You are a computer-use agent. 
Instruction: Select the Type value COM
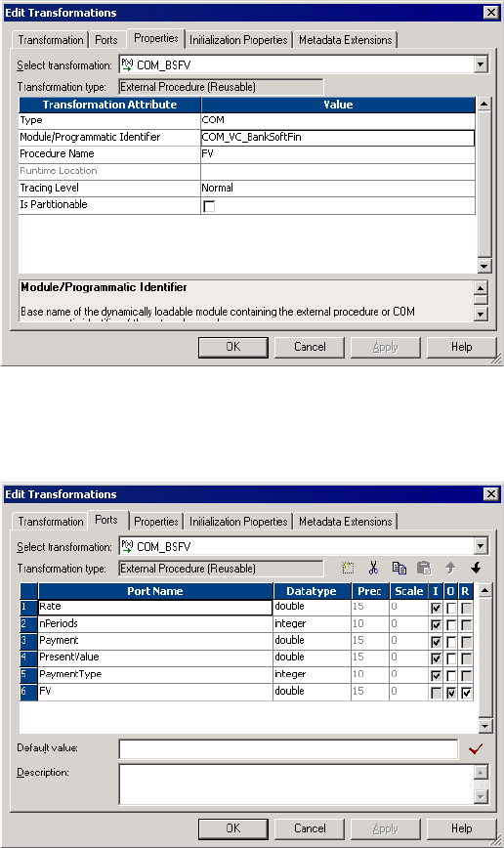click(x=337, y=120)
